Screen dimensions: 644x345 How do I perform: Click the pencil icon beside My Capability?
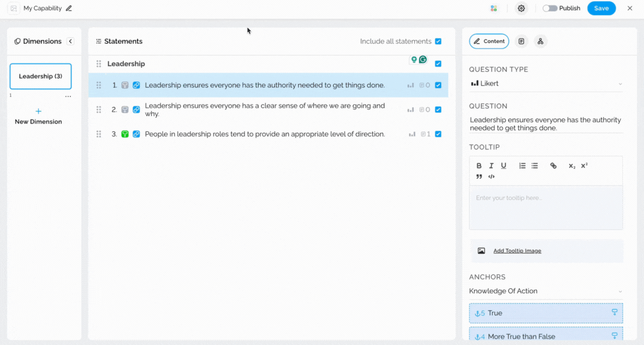coord(69,8)
